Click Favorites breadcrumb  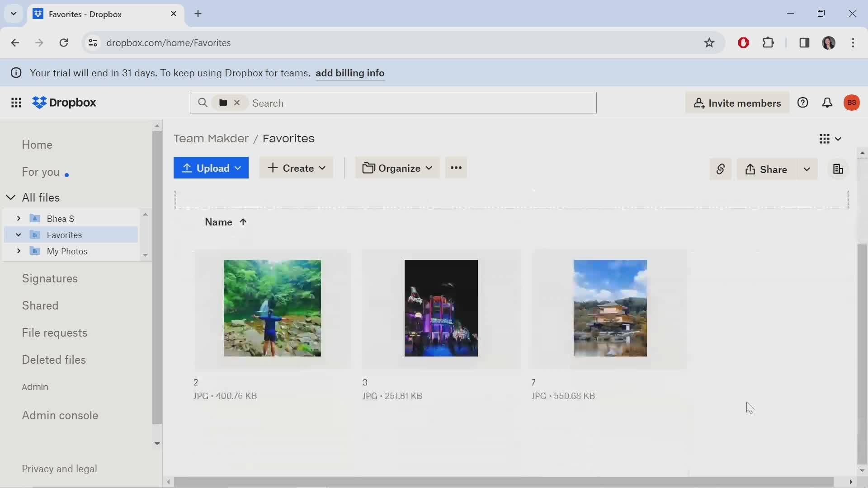[288, 139]
